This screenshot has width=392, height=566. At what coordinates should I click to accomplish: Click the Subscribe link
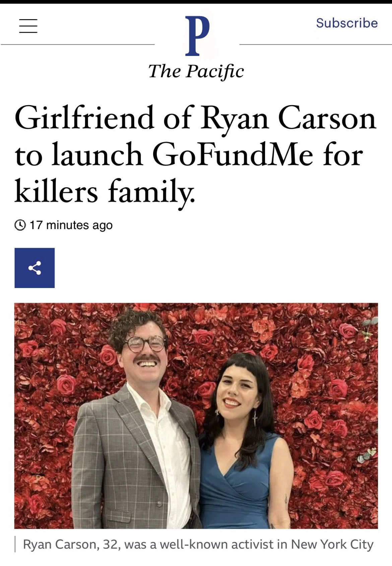[x=347, y=23]
